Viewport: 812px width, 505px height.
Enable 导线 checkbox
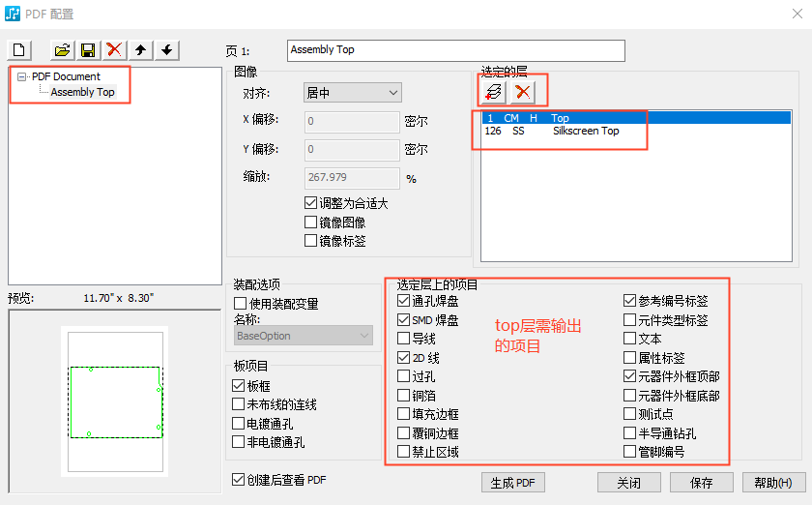point(403,339)
